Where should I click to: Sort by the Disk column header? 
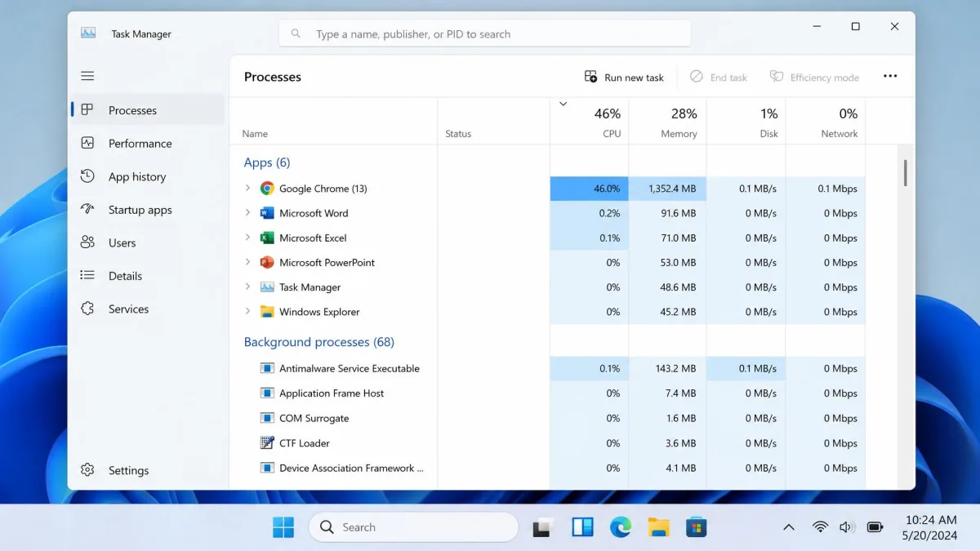point(746,122)
